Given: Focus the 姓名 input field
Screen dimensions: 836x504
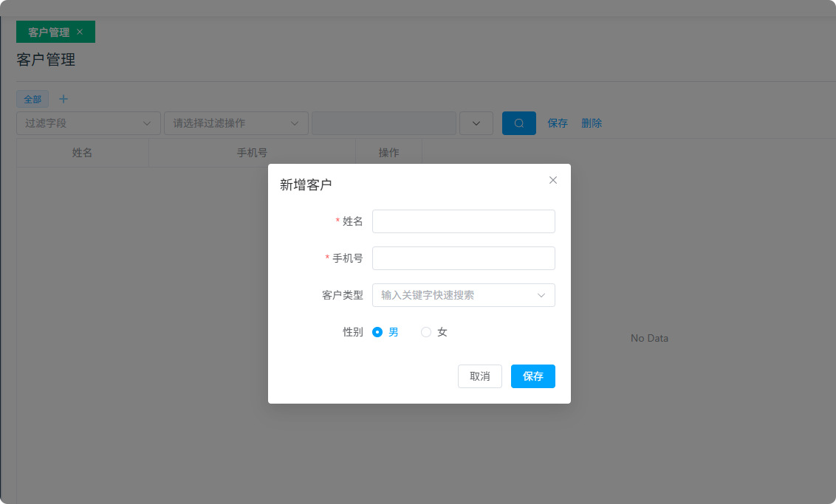Looking at the screenshot, I should pos(464,221).
